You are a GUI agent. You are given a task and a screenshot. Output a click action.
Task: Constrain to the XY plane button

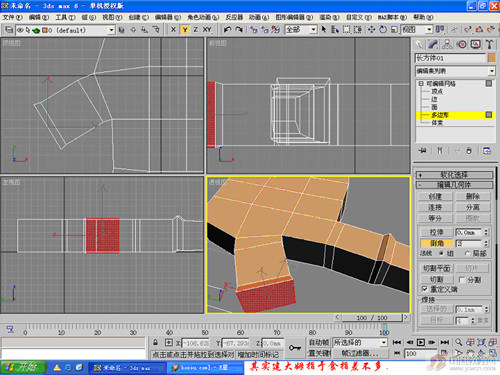point(207,30)
